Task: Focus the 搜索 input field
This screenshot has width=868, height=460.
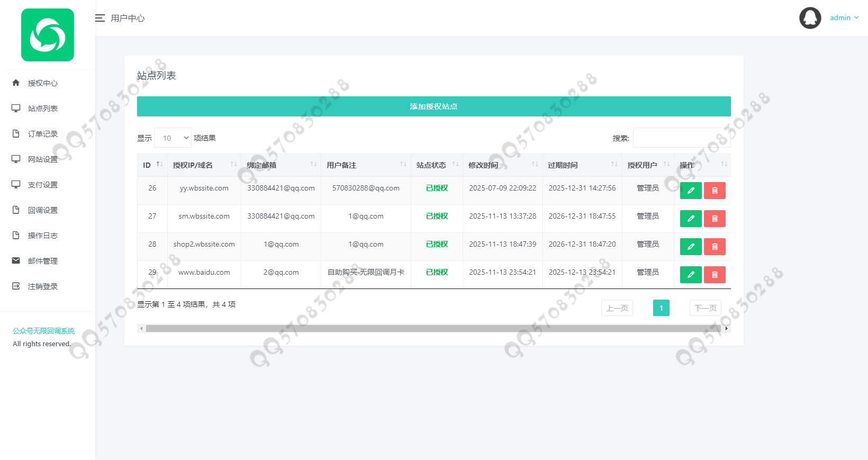Action: (x=682, y=138)
